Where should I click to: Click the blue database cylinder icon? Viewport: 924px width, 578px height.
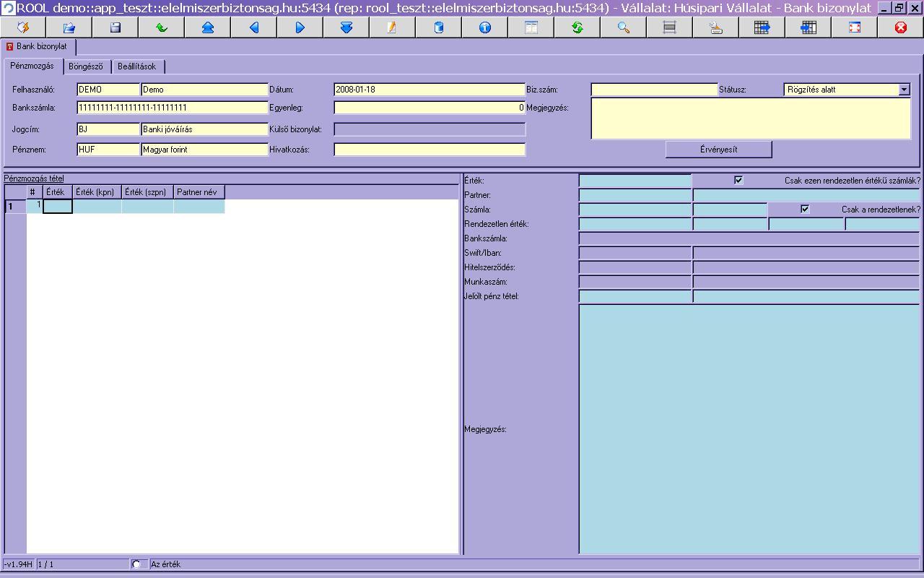[439, 27]
